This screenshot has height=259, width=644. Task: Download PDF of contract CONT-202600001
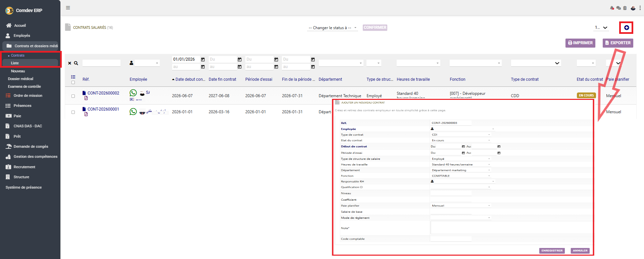click(x=86, y=114)
